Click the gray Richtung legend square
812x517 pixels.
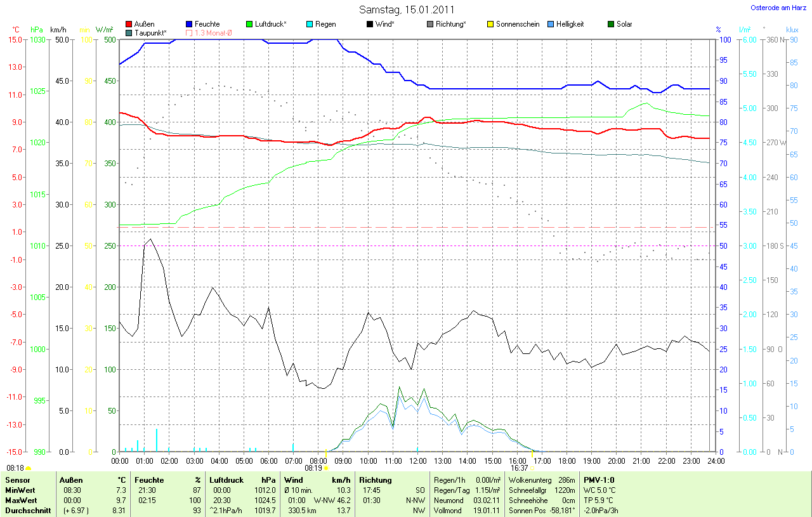430,24
